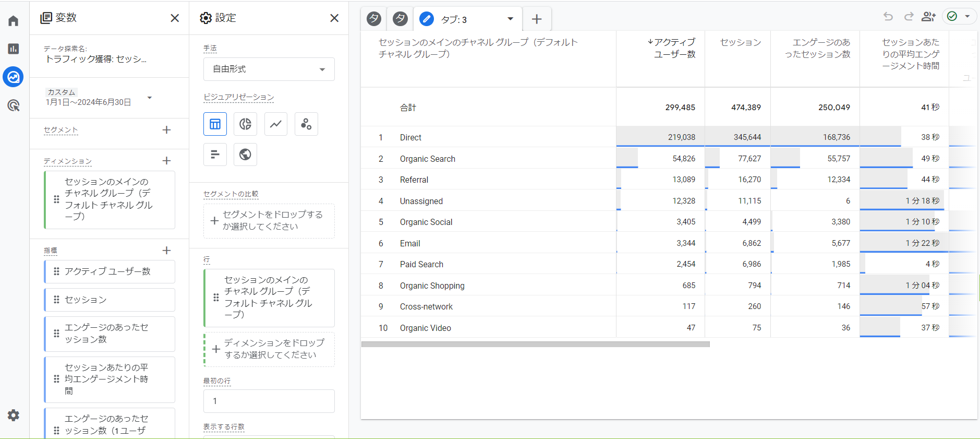The height and width of the screenshot is (439, 980).
Task: Select the line chart visualization
Action: (x=276, y=124)
